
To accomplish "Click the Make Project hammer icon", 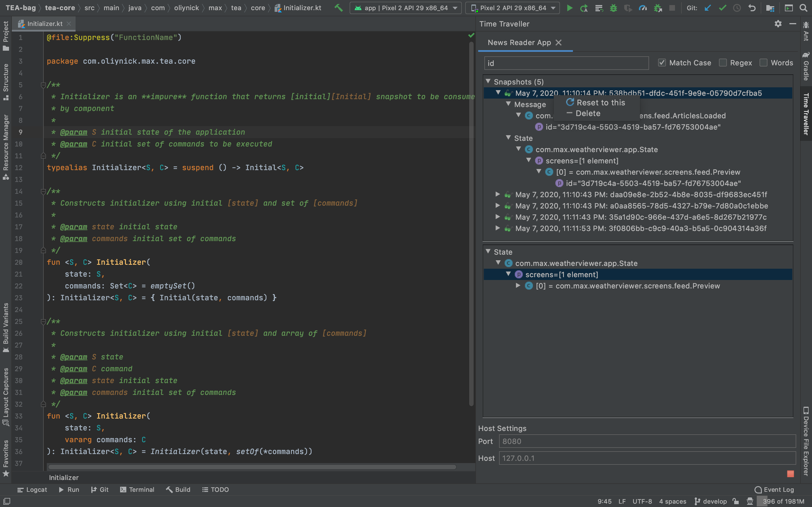I will coord(339,8).
